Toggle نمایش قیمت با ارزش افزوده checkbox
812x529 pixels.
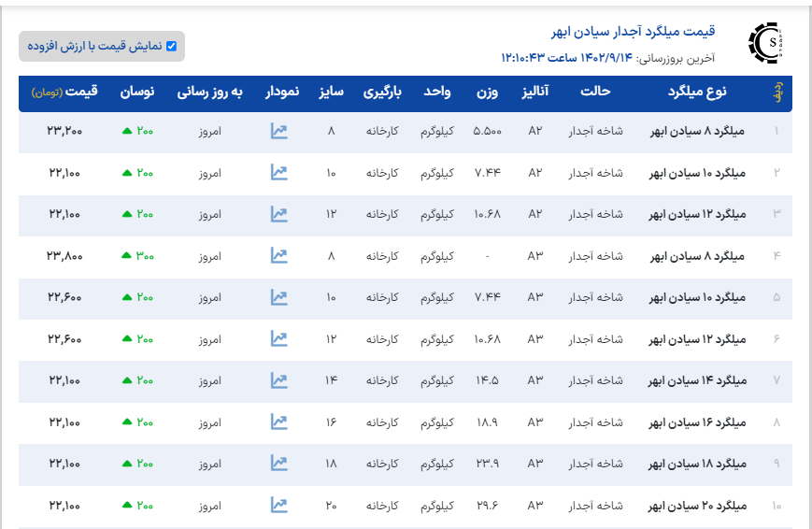pos(171,46)
